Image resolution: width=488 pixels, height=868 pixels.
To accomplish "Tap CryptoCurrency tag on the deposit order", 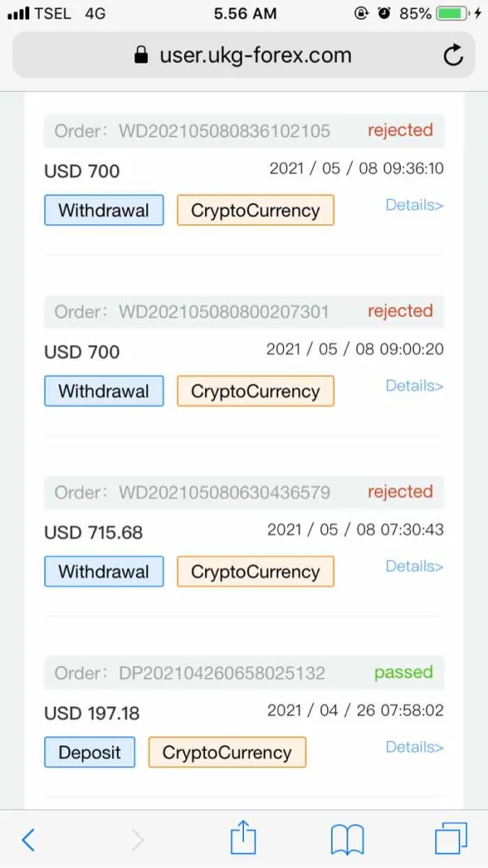I will pos(227,753).
